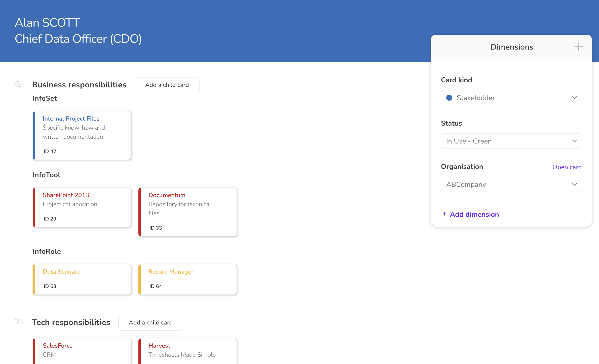
Task: Click Add a child card under Business responsibilities
Action: point(167,85)
